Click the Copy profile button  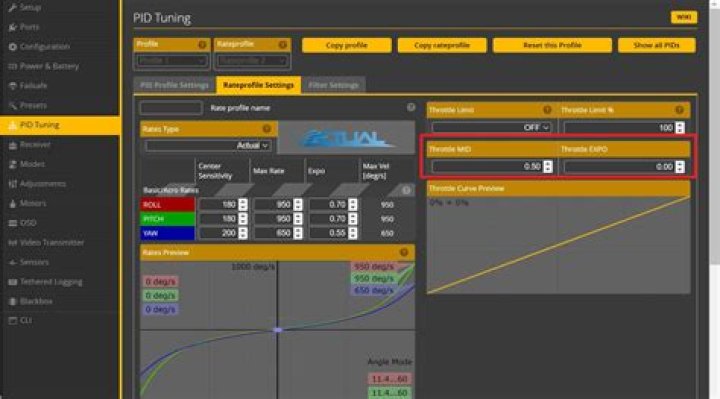tap(347, 45)
